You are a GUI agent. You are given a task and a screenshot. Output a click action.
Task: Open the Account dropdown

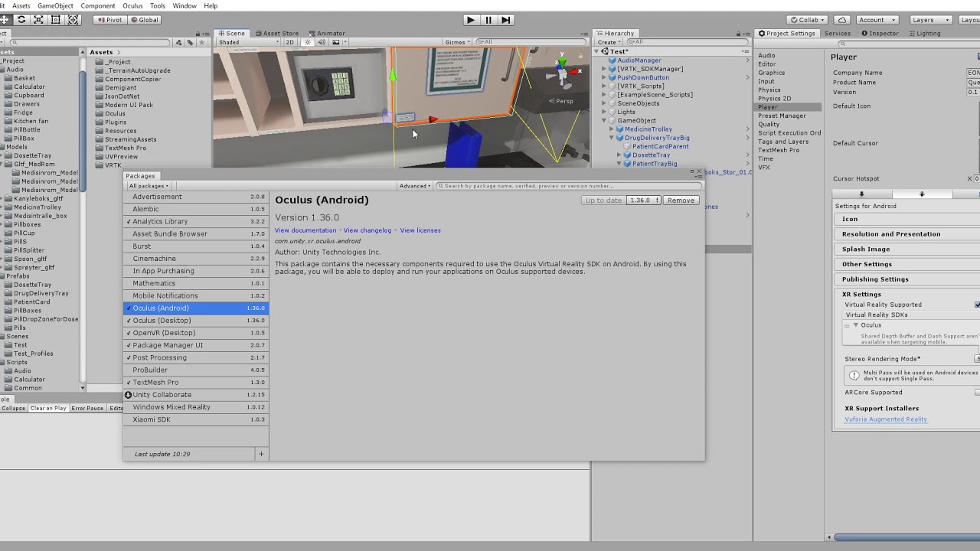click(x=877, y=20)
